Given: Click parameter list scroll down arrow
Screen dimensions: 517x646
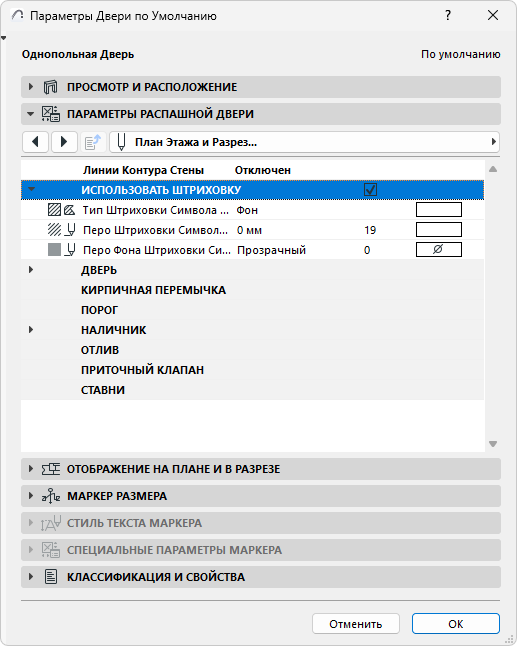Looking at the screenshot, I should pos(493,444).
